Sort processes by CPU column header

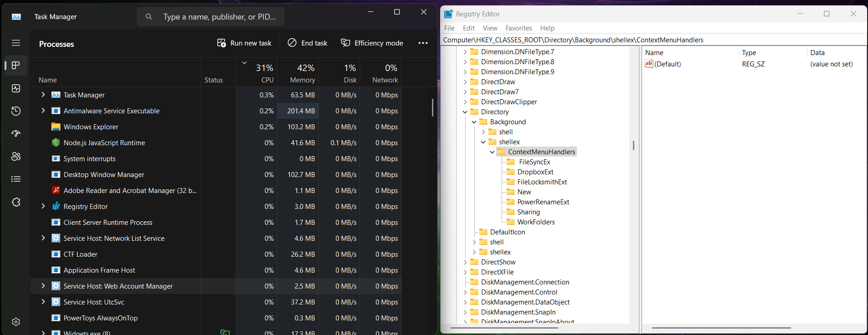click(257, 73)
